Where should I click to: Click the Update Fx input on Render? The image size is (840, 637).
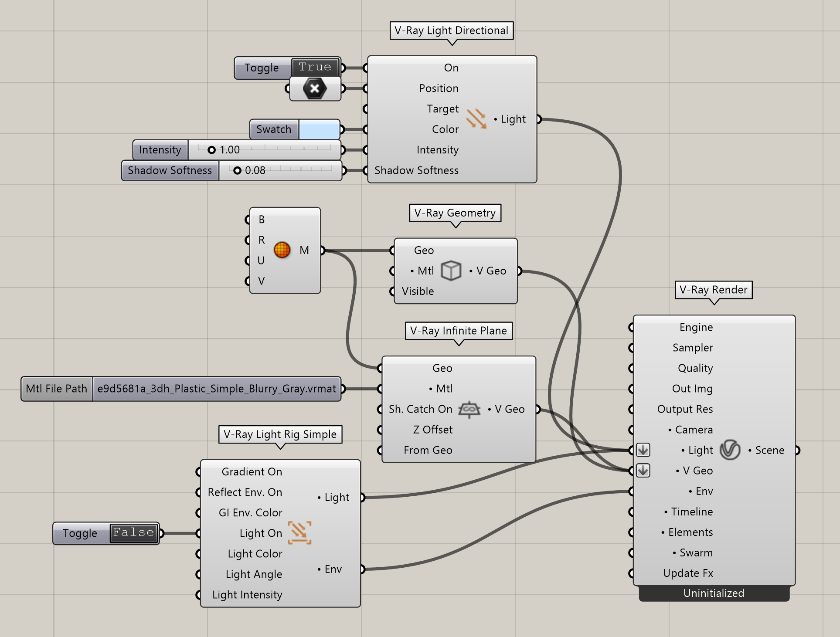tap(688, 573)
